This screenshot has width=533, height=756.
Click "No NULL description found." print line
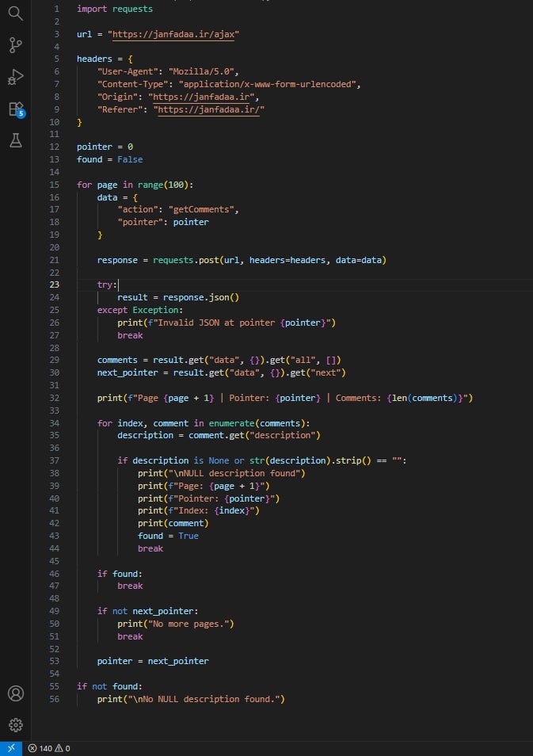pyautogui.click(x=191, y=699)
